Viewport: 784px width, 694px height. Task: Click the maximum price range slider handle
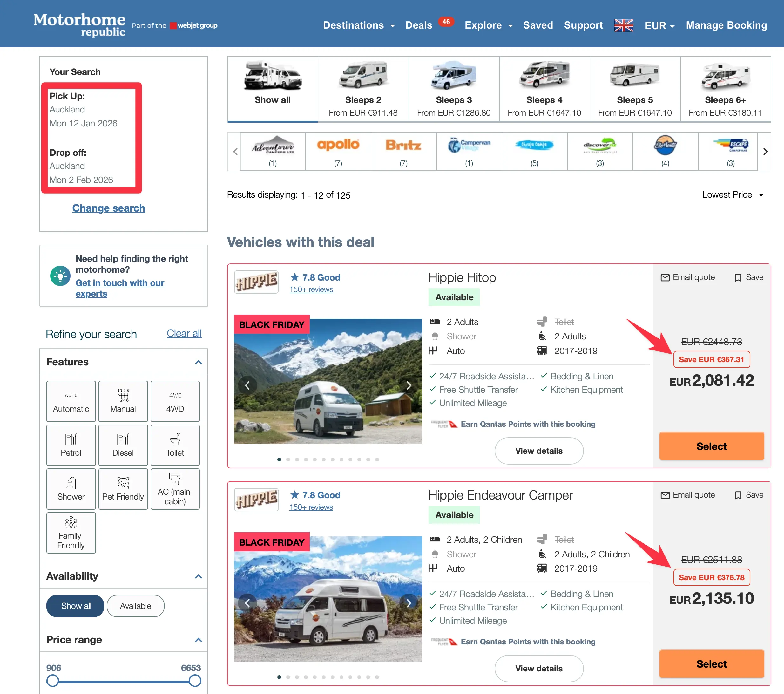click(x=195, y=681)
